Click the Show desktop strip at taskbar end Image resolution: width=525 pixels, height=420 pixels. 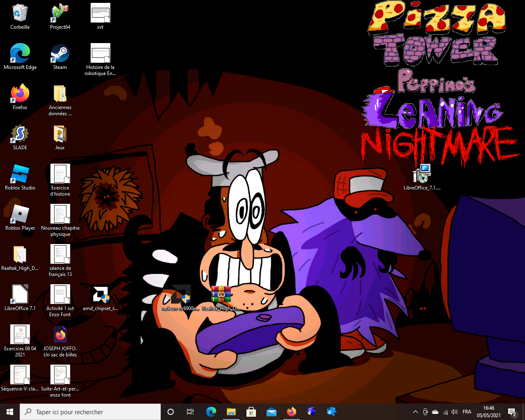523,412
